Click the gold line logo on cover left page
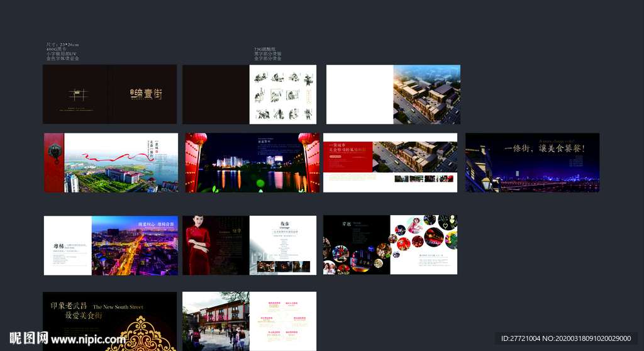 tap(78, 95)
